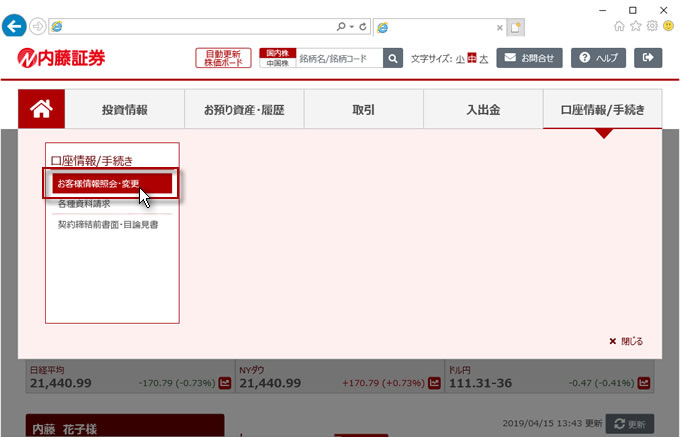Viewport: 680px width, 437px height.
Task: Select 中国株 market toggle
Action: [x=277, y=63]
